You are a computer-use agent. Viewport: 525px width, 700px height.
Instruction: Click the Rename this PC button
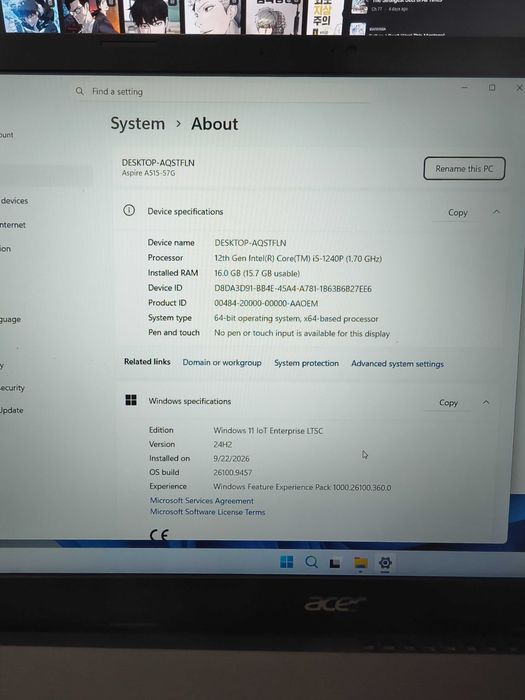464,169
